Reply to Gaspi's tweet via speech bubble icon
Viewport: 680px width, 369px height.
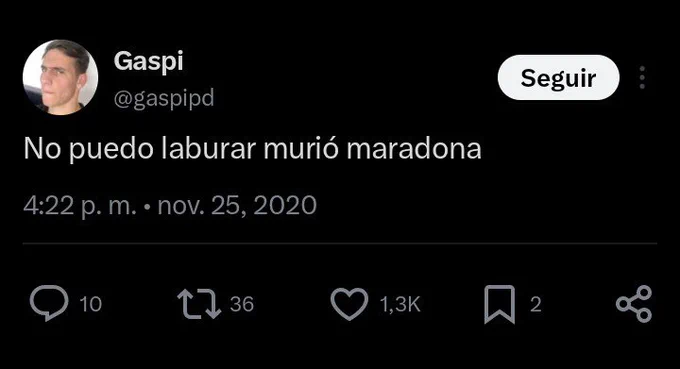(x=49, y=303)
